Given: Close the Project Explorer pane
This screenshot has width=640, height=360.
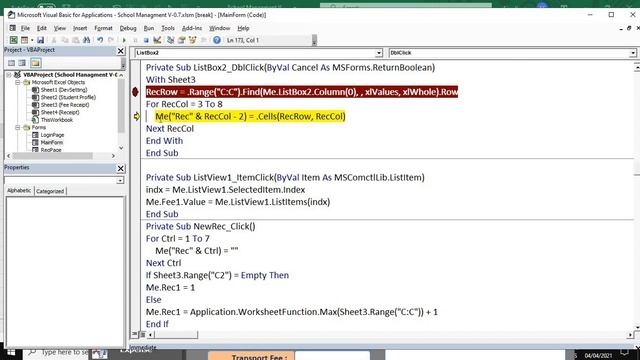Looking at the screenshot, I should point(120,51).
